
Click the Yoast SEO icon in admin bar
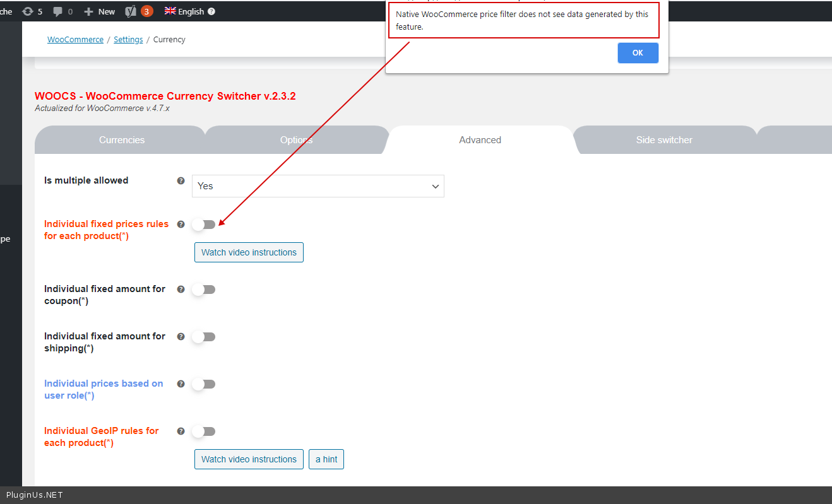pyautogui.click(x=131, y=11)
